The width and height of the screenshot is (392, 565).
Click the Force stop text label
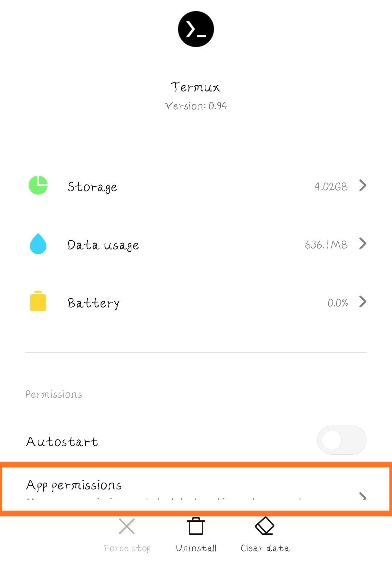pos(127,548)
